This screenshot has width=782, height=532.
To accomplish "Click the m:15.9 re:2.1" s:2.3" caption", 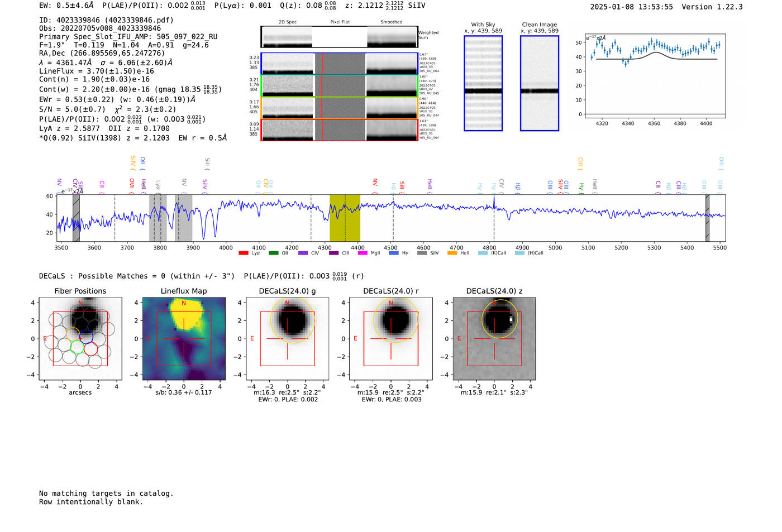I will [x=494, y=392].
